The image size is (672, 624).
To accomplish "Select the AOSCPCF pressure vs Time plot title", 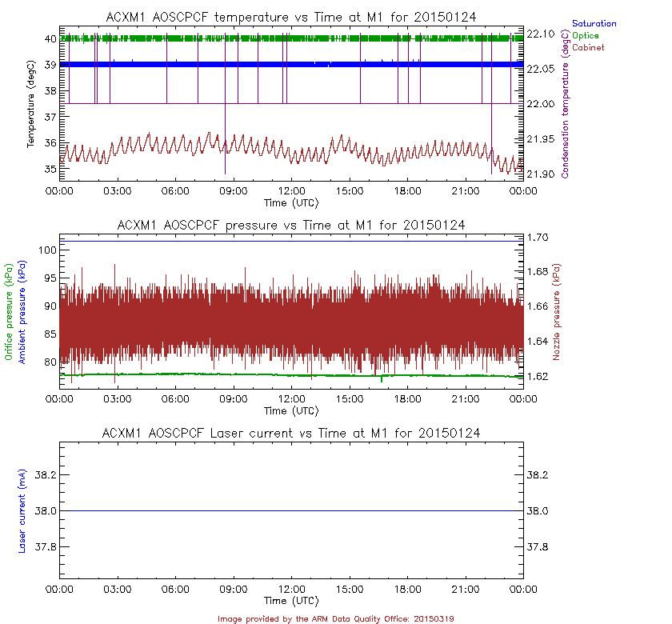I will click(x=291, y=226).
